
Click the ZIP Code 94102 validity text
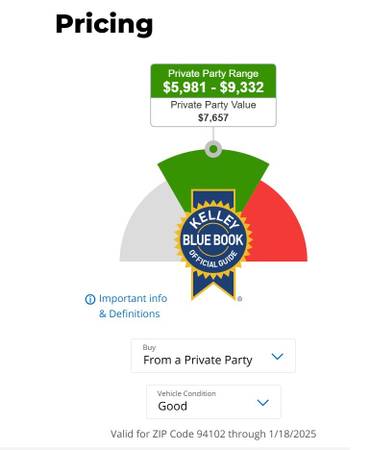pos(213,434)
